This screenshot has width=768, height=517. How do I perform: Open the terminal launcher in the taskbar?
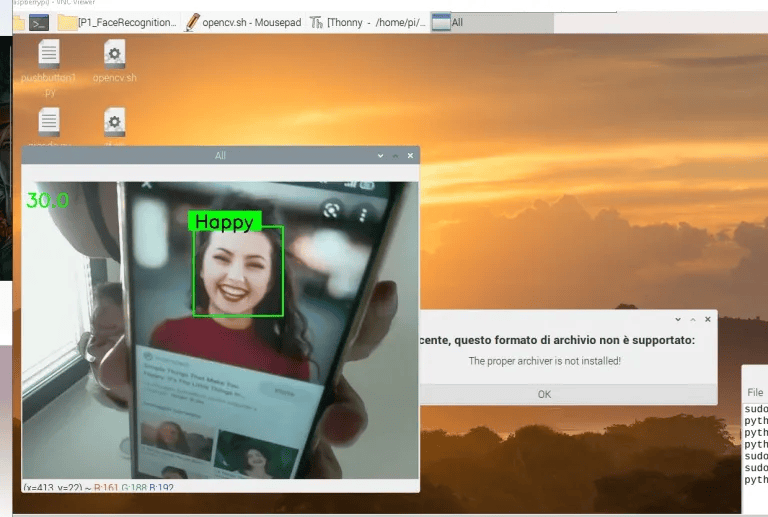coord(39,23)
